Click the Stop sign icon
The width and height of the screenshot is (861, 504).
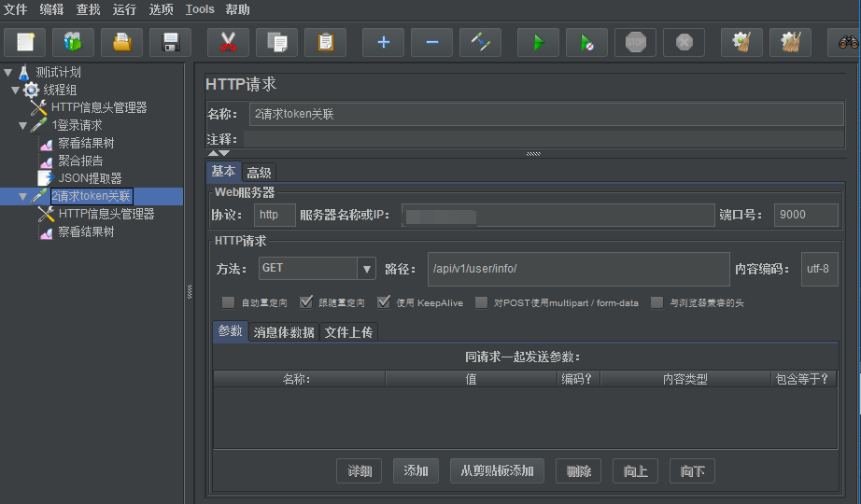click(x=635, y=42)
